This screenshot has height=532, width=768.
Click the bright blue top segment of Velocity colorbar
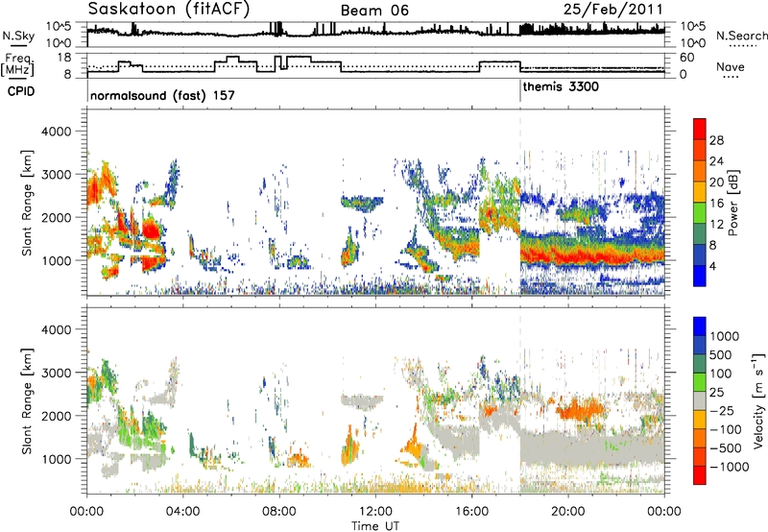700,326
